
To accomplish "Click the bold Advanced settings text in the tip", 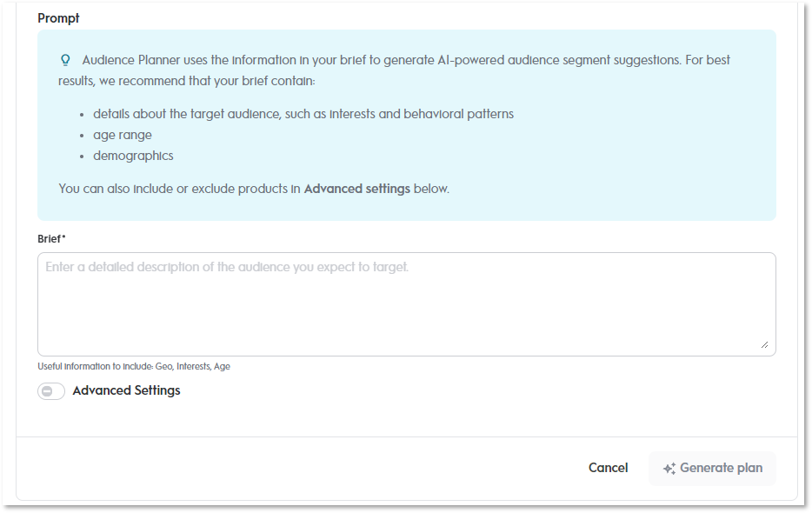I will (x=356, y=188).
